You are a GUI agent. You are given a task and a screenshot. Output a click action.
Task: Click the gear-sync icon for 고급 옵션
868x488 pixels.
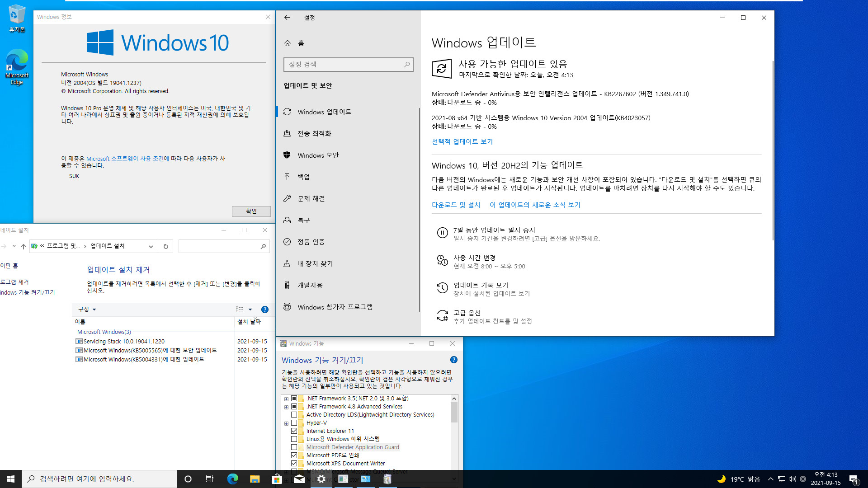coord(442,315)
